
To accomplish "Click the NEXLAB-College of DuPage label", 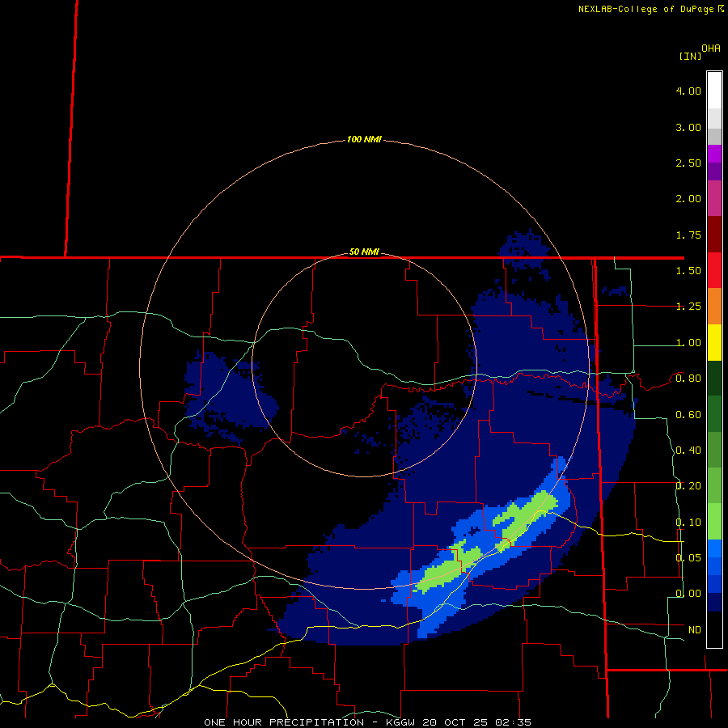I will coord(646,9).
